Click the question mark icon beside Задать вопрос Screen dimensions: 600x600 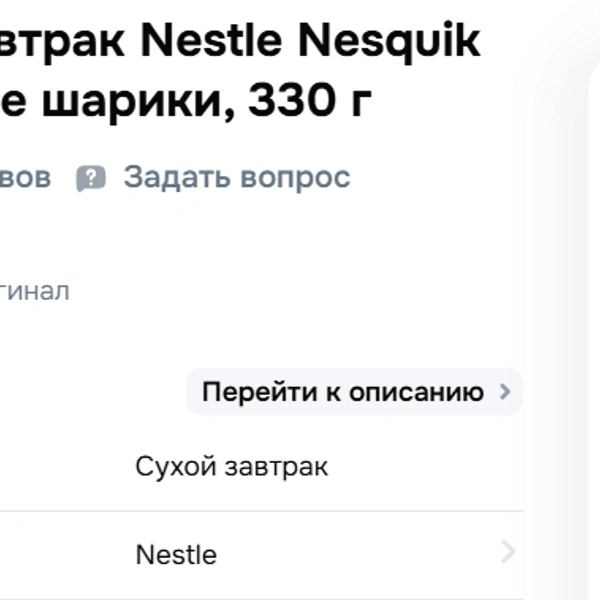(91, 179)
